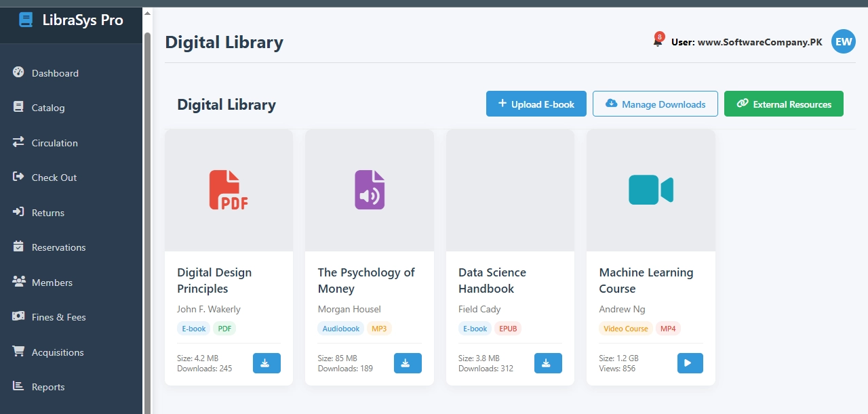
Task: Click the Returns arrow icon
Action: coord(18,212)
